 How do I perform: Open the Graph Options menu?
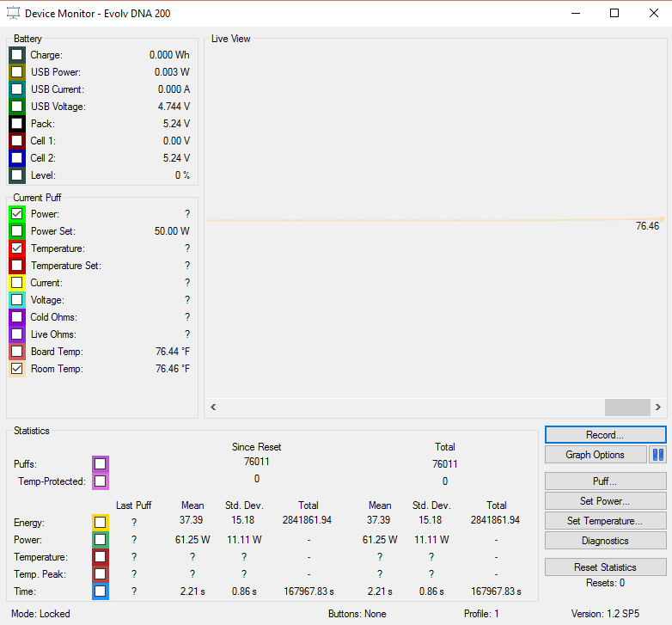click(x=595, y=455)
